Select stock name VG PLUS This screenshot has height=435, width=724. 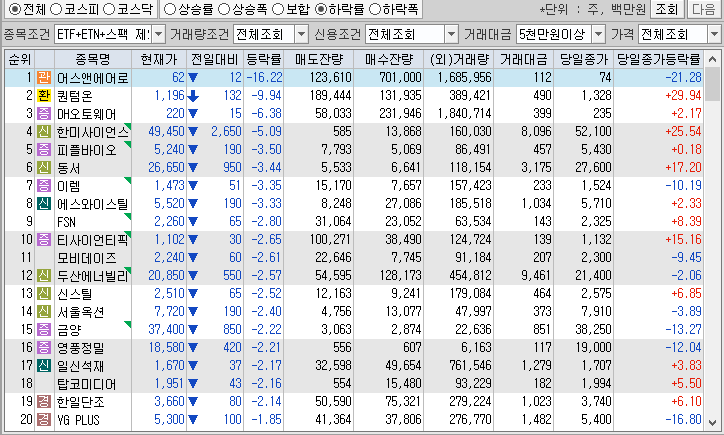(x=78, y=420)
